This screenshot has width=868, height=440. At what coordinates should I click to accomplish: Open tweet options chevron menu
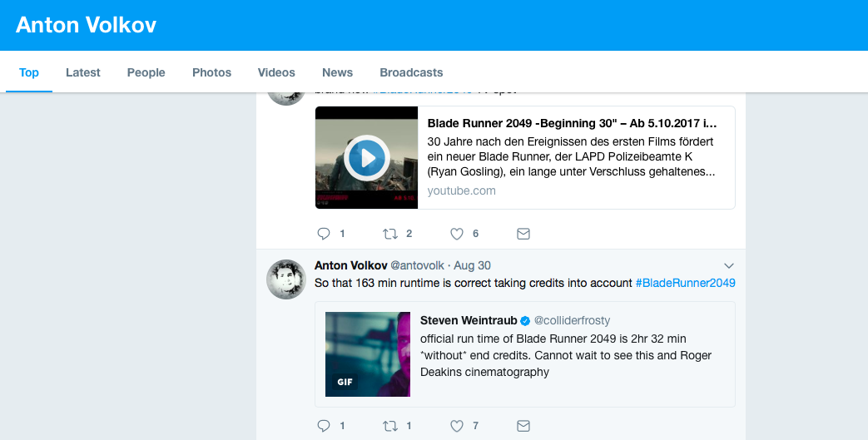[730, 265]
